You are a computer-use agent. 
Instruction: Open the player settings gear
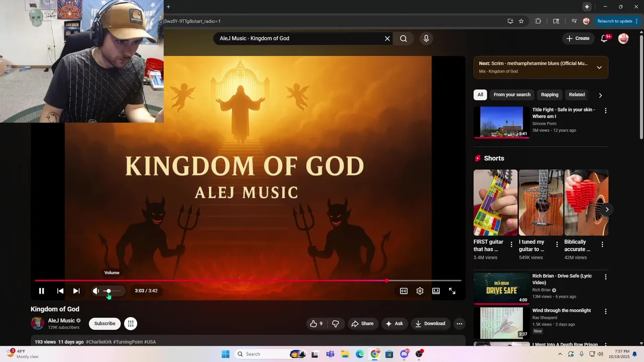tap(420, 291)
